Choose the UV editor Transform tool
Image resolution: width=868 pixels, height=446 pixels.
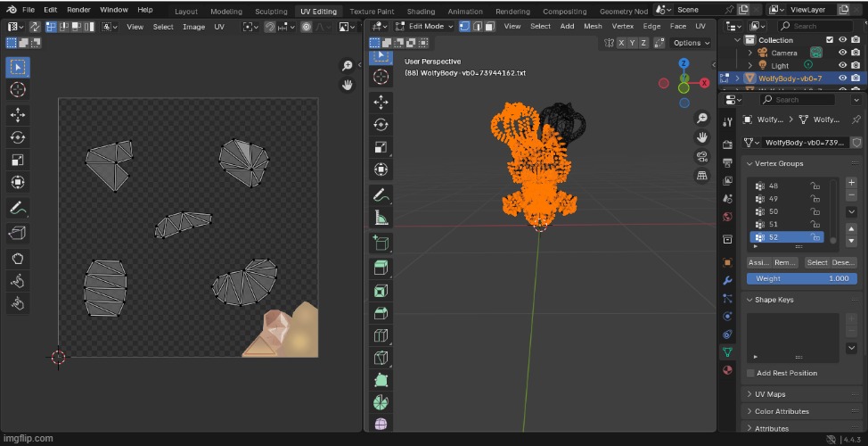coord(18,182)
